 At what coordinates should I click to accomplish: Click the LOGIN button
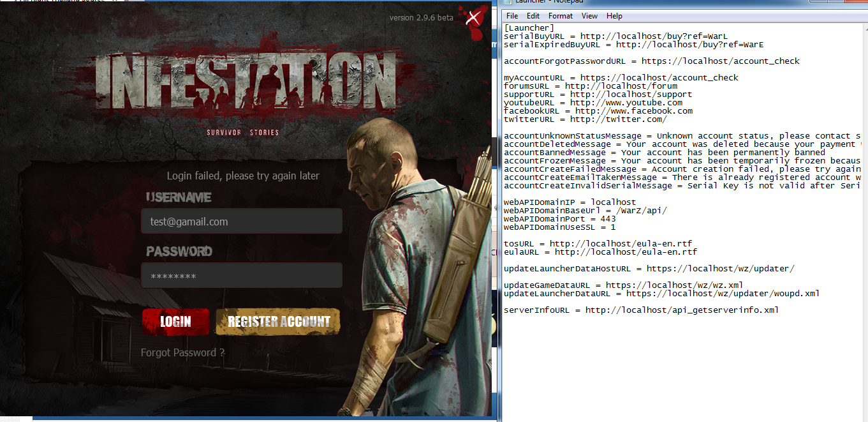coord(175,322)
